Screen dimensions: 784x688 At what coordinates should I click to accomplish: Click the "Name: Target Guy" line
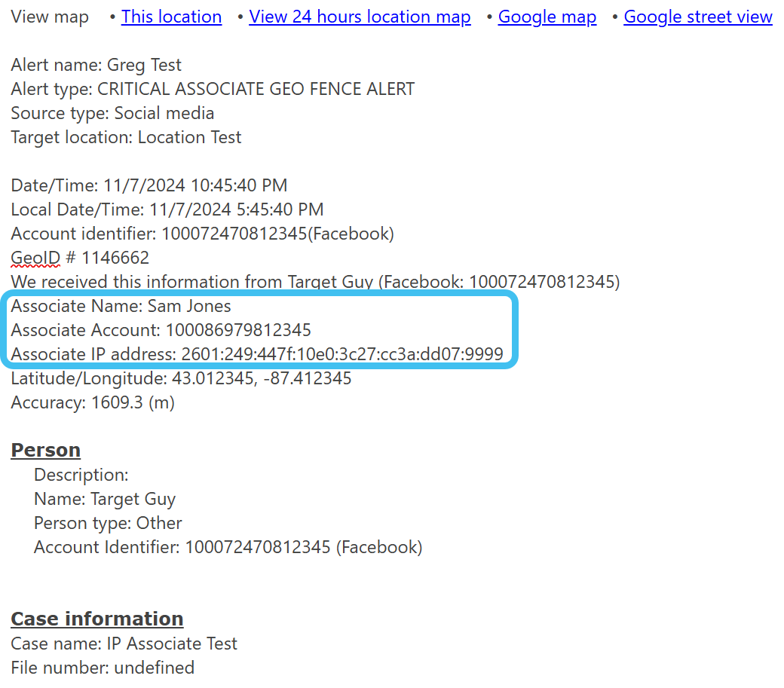coord(104,499)
